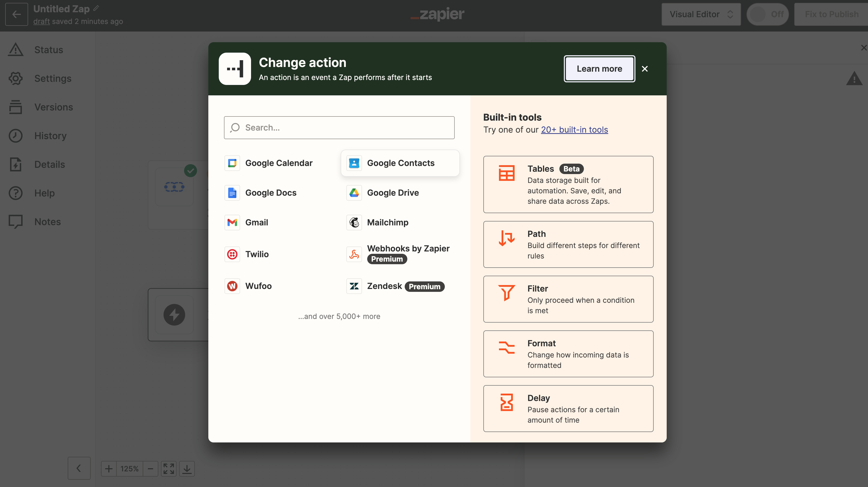868x487 pixels.
Task: Open the Status warning icon in sidebar
Action: tap(16, 50)
